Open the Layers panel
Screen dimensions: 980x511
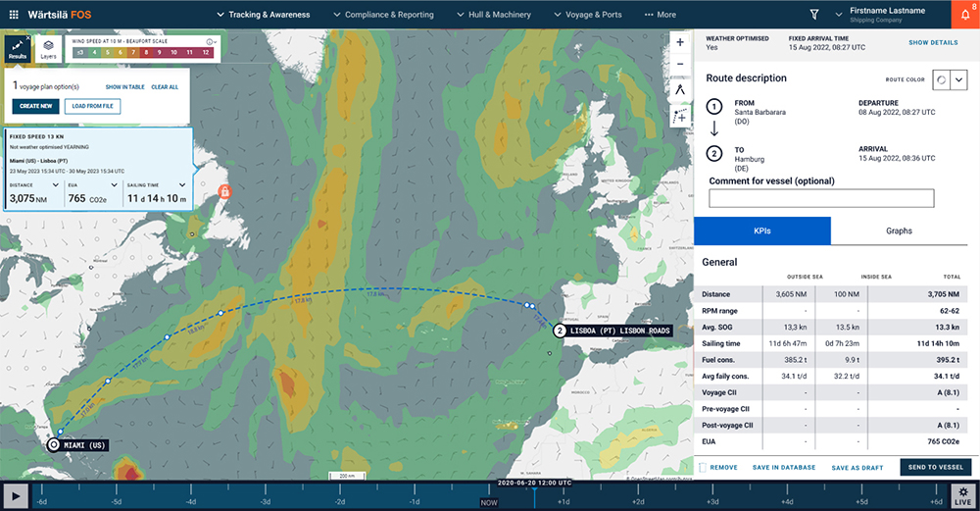pos(48,49)
